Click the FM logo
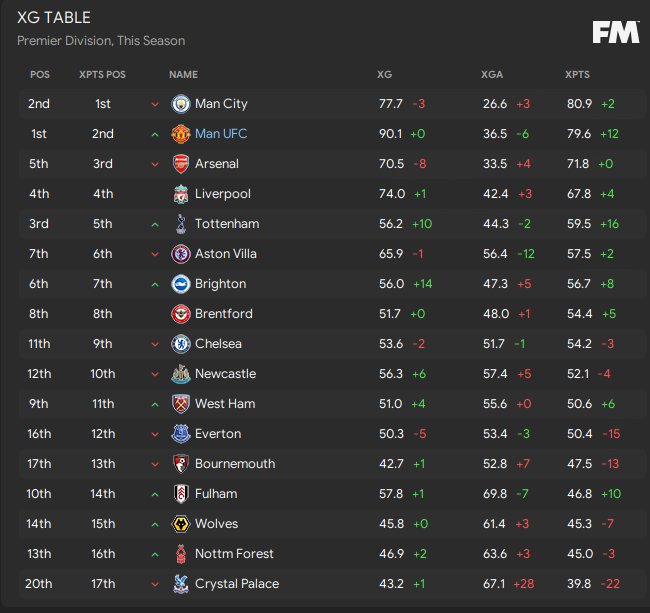The image size is (650, 613). [x=616, y=32]
